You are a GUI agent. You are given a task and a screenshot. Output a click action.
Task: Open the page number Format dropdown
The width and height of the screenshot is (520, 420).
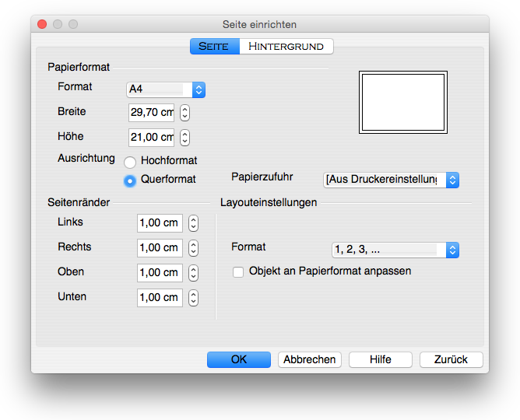[x=395, y=250]
